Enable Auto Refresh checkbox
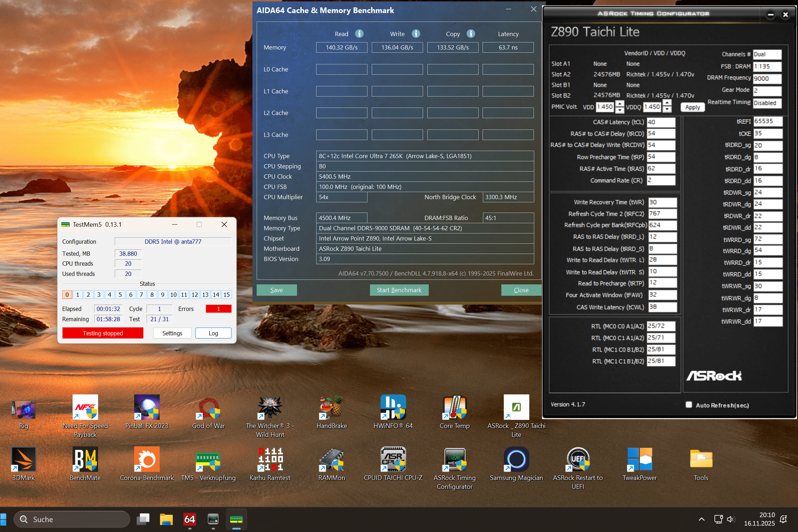798x532 pixels. click(689, 405)
